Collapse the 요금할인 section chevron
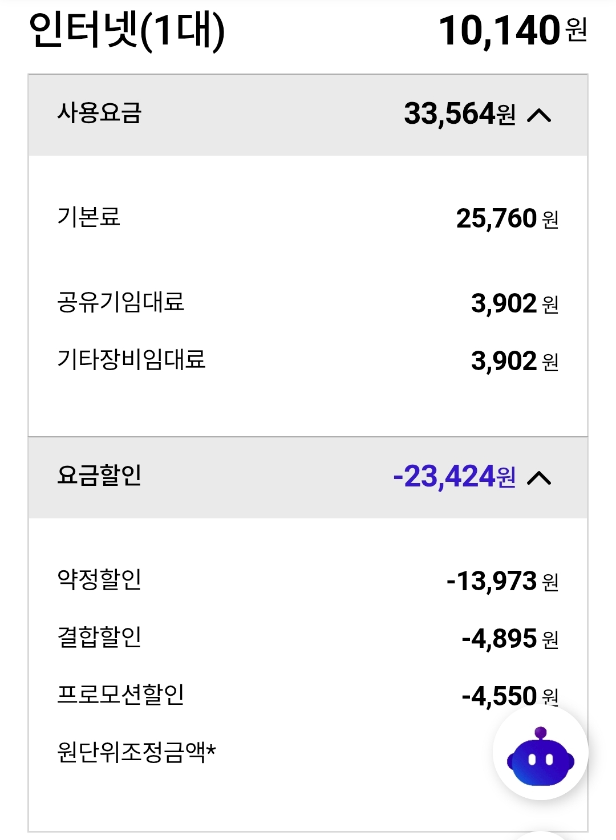616x840 pixels. 539,478
